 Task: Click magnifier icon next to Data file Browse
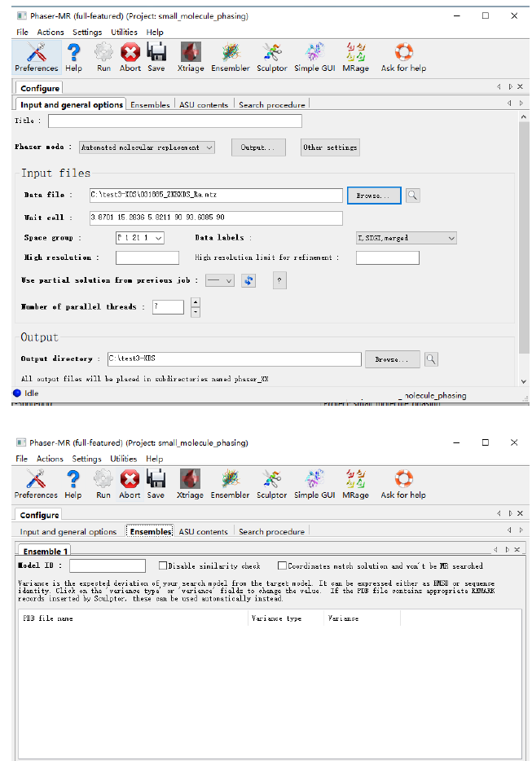point(412,195)
